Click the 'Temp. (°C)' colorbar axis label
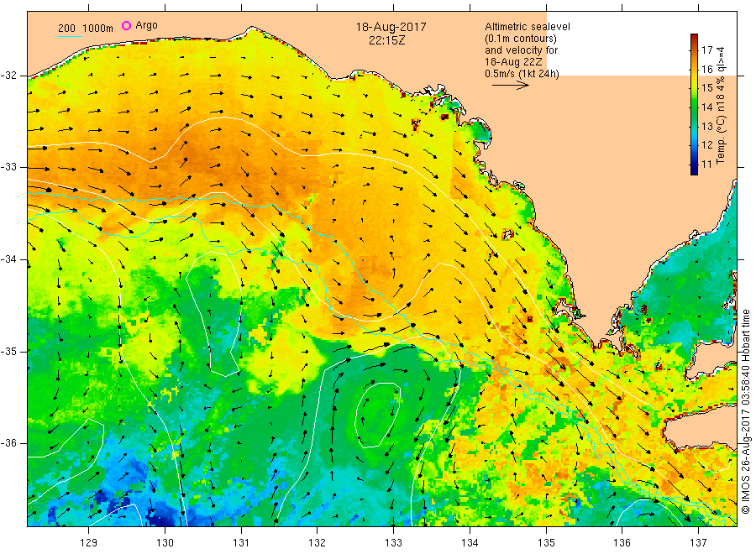Viewport: 756px width, 554px height. point(722,140)
